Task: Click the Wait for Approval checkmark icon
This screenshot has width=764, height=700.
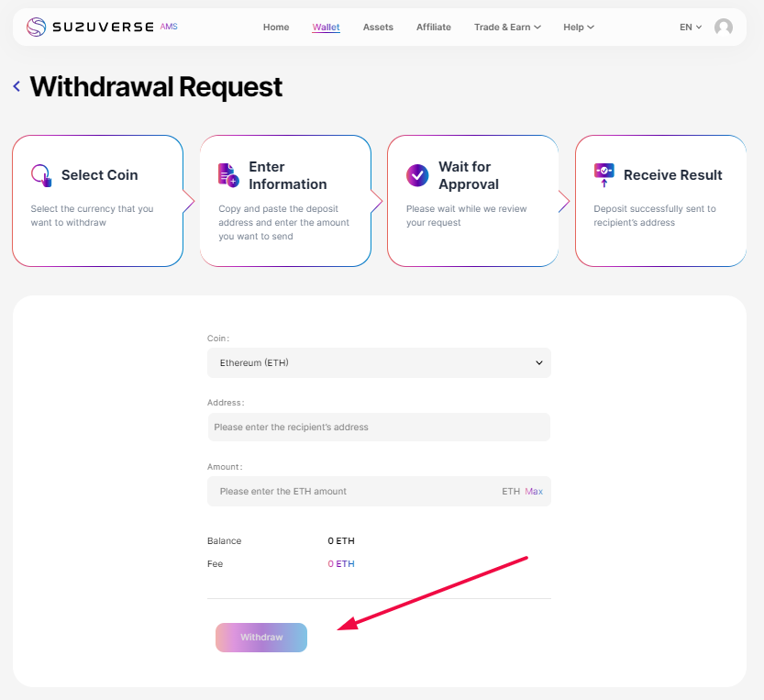Action: 417,174
